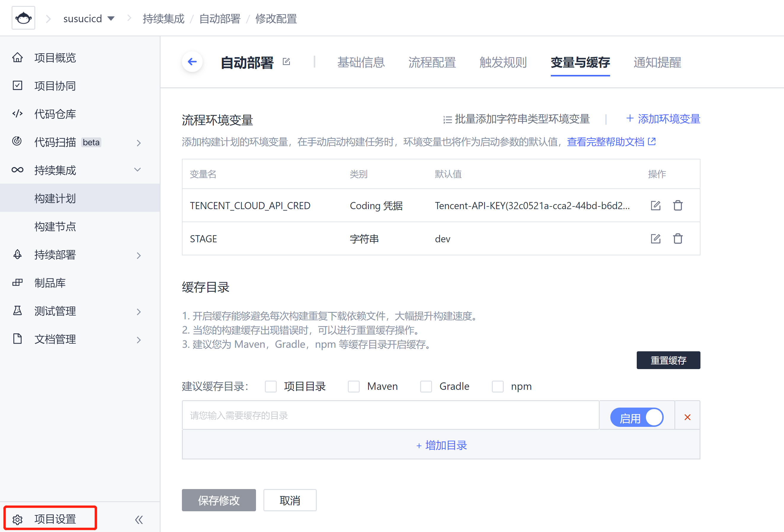
Task: Edit the TENCENT_CLOUD_API_CRED variable
Action: pos(655,206)
